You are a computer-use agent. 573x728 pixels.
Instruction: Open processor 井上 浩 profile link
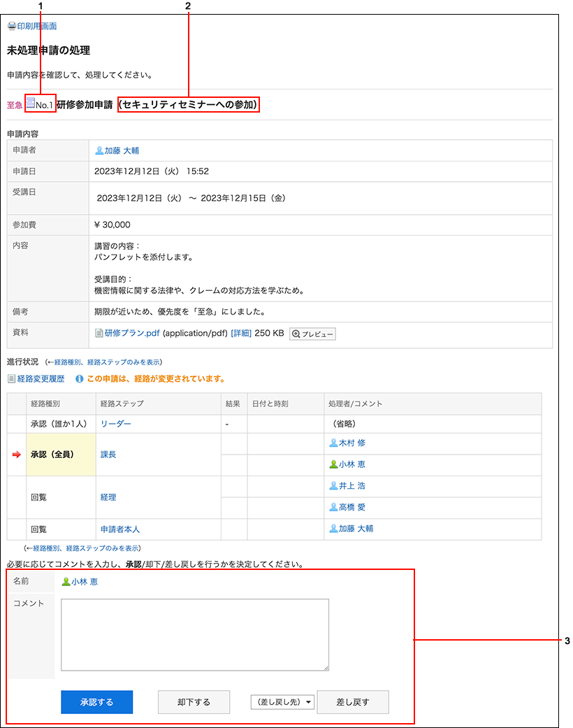(x=351, y=485)
